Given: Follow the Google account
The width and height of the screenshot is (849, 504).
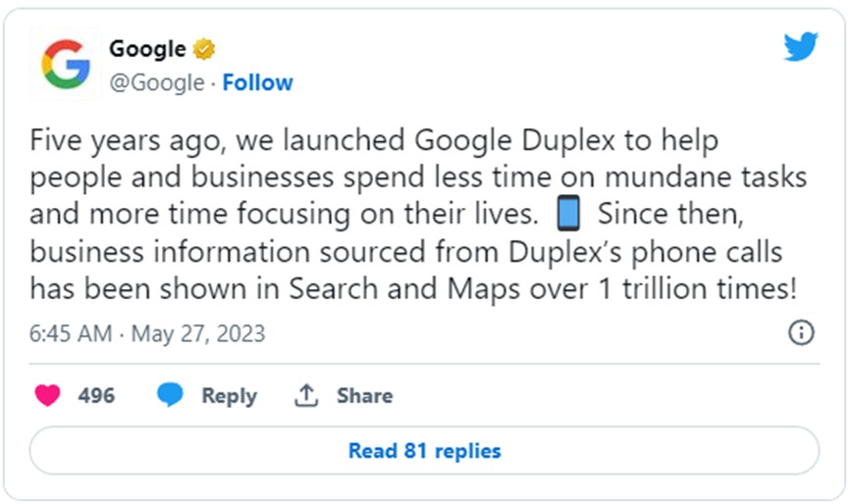Looking at the screenshot, I should pyautogui.click(x=258, y=82).
